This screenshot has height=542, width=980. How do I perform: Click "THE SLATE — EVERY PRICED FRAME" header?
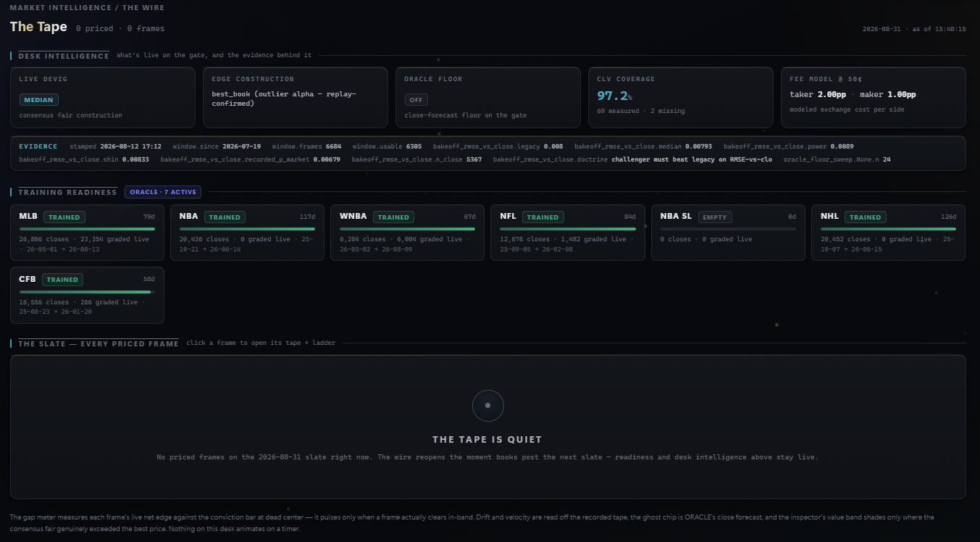(99, 343)
